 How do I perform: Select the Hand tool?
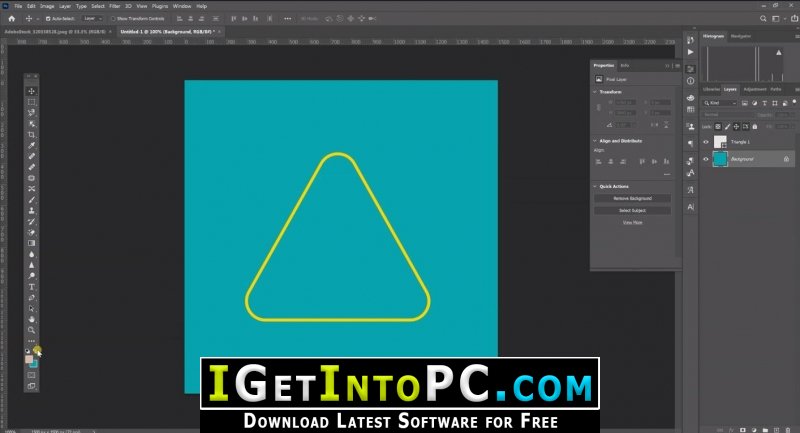pyautogui.click(x=32, y=319)
